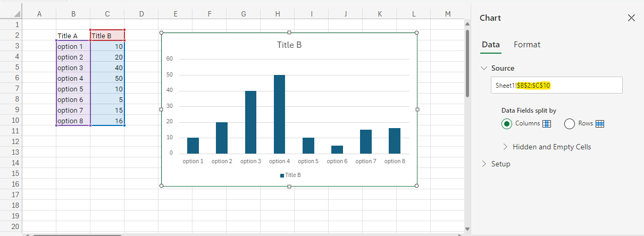Select the Rows radio button
This screenshot has width=644, height=236.
[569, 124]
